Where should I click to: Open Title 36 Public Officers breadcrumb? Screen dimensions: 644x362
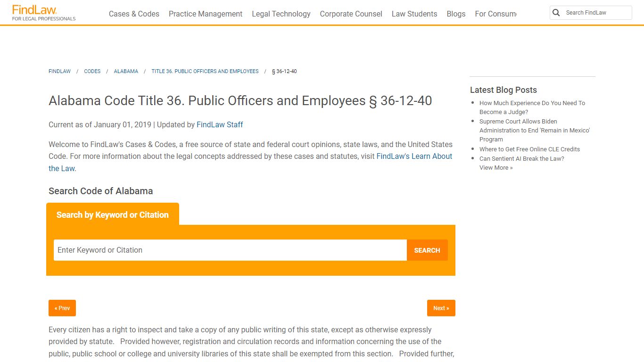pyautogui.click(x=205, y=71)
